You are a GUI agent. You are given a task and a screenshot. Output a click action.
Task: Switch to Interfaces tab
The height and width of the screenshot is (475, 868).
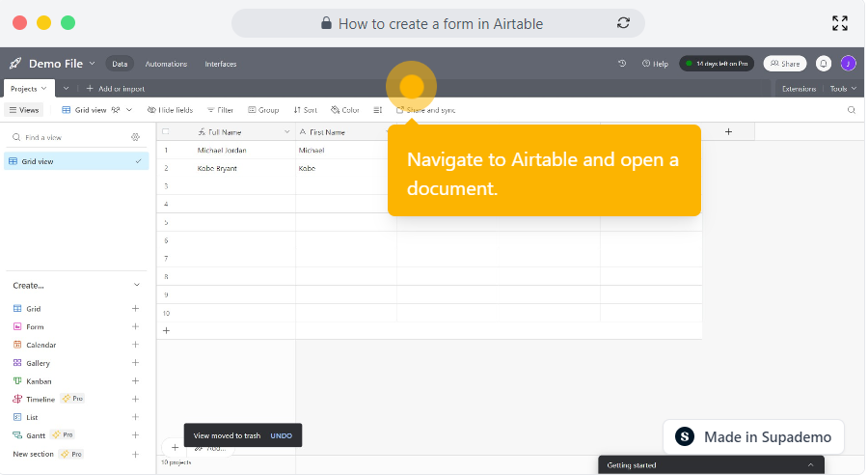coord(221,64)
